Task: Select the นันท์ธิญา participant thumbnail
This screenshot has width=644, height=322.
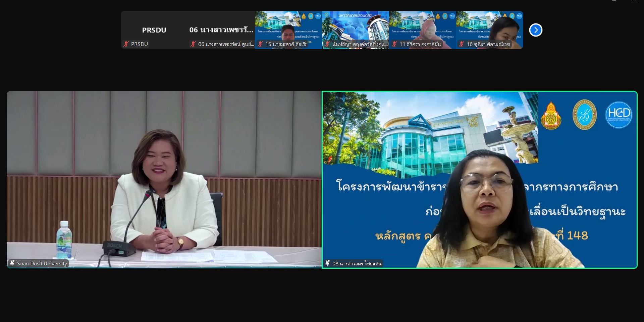Action: (356, 30)
